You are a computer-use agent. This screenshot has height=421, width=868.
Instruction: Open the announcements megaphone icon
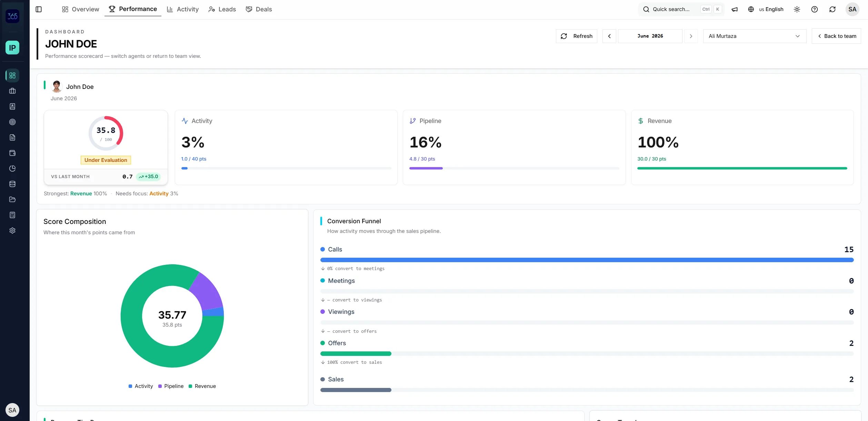coord(735,9)
